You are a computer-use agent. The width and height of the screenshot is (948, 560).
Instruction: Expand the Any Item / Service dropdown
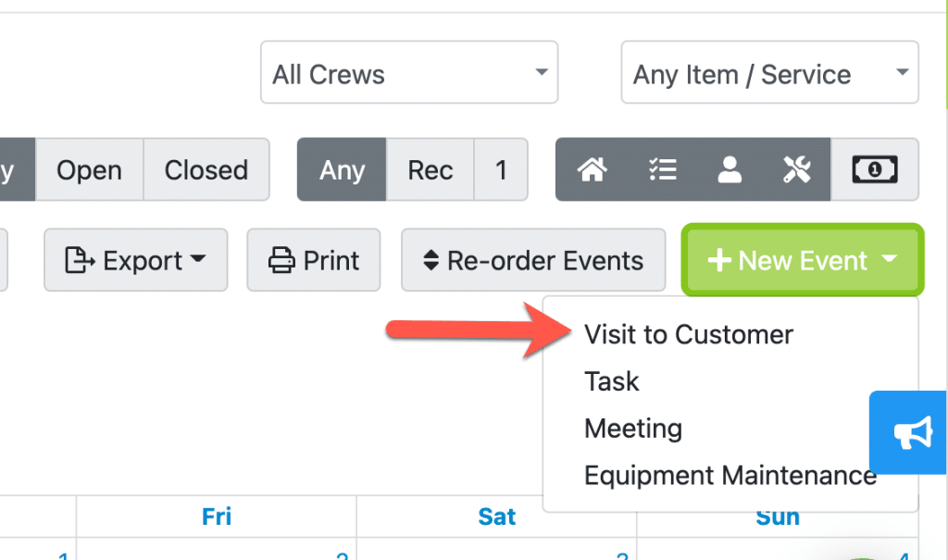tap(769, 73)
